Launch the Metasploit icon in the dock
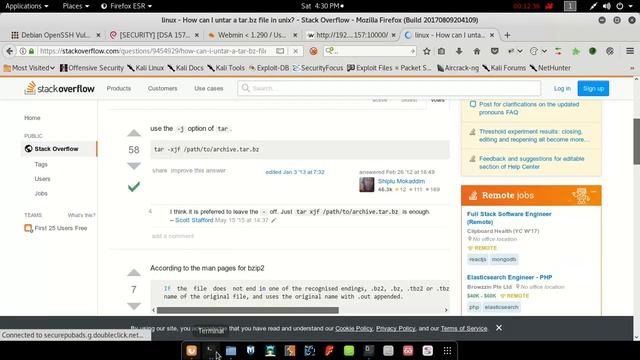 point(250,350)
